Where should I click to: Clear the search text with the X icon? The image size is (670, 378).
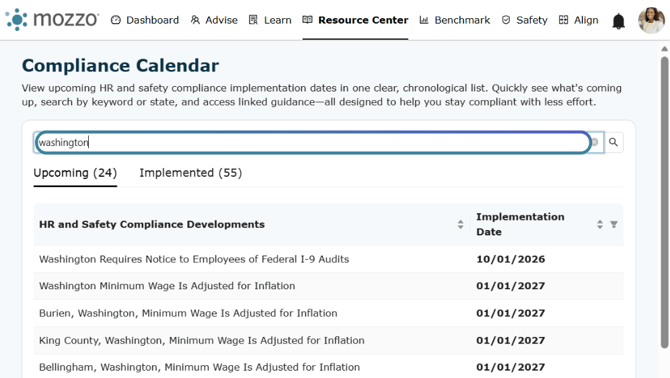click(x=594, y=142)
